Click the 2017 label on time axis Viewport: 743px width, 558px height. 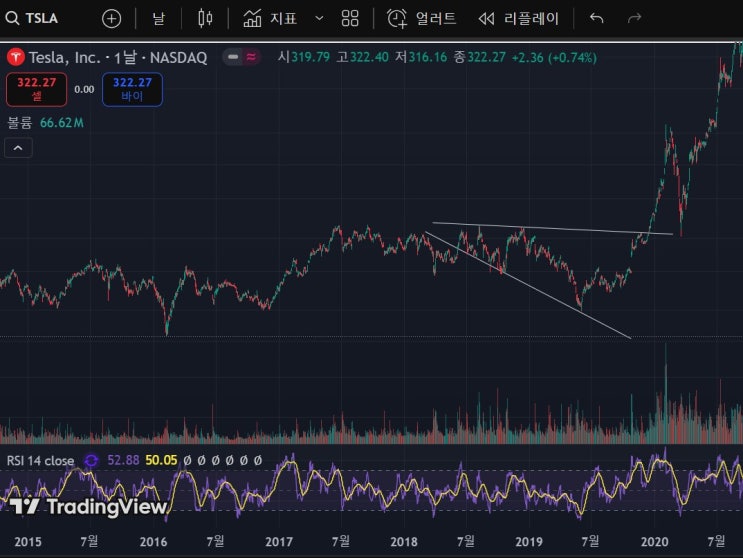tap(279, 542)
